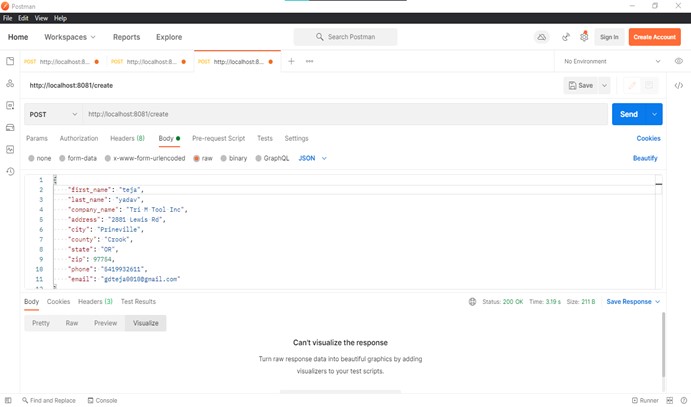Click the Search Postman box
This screenshot has height=407, width=691.
pyautogui.click(x=345, y=37)
